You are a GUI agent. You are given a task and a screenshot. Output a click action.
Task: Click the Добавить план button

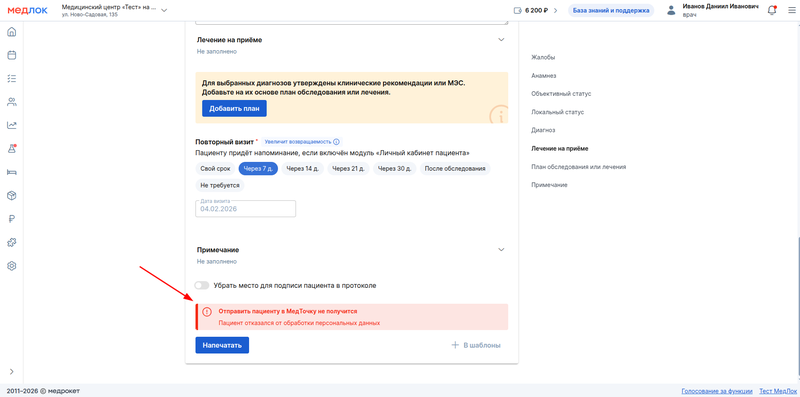[234, 108]
